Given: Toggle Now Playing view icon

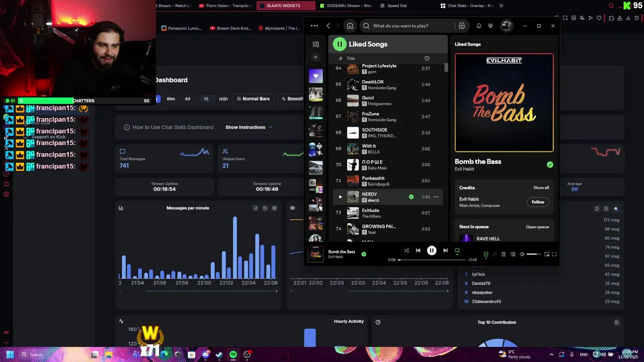Looking at the screenshot, I should click(x=486, y=254).
